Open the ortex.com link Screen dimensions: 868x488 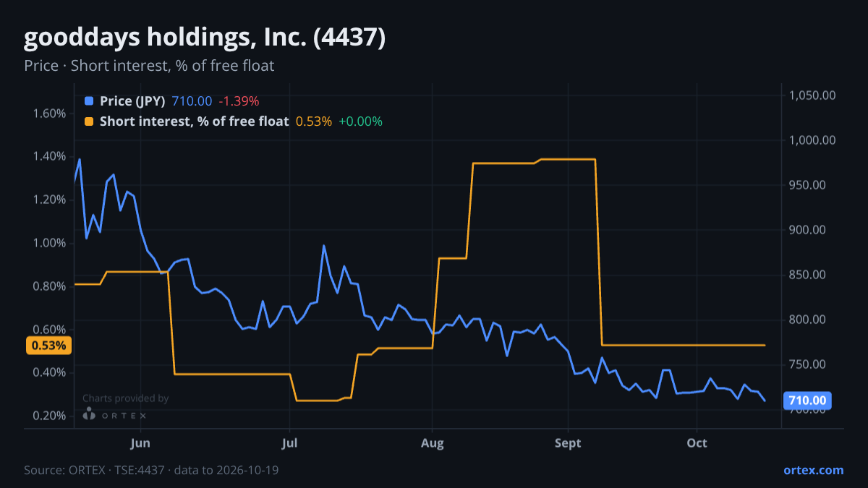click(814, 470)
